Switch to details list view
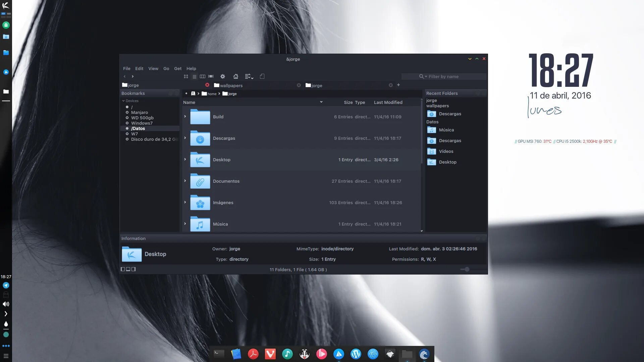Screen dimensions: 644x362 tap(194, 76)
